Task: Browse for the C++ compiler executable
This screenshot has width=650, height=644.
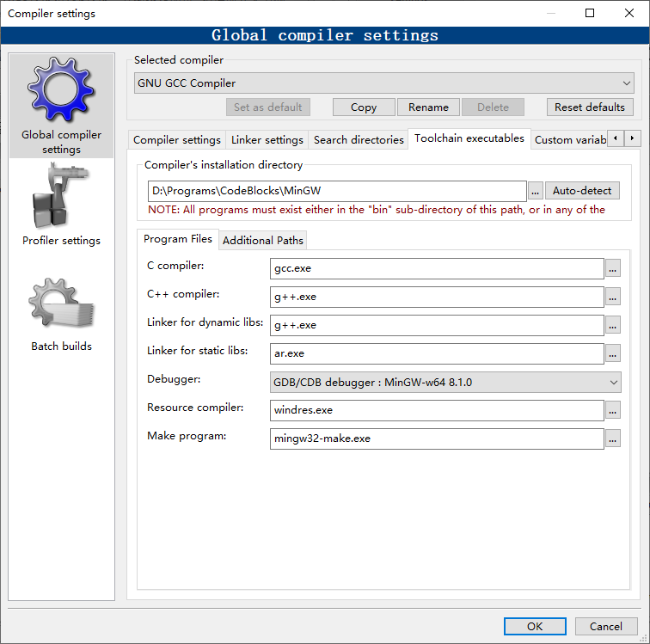Action: point(613,297)
